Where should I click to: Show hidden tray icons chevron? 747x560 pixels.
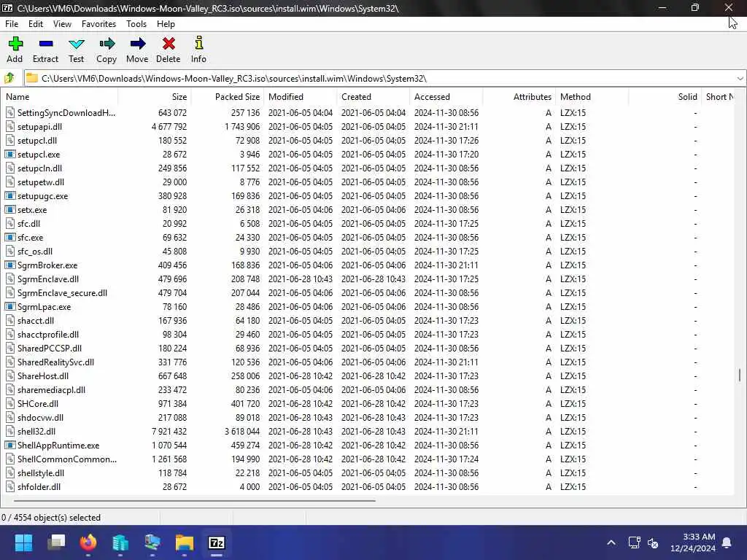coord(611,542)
